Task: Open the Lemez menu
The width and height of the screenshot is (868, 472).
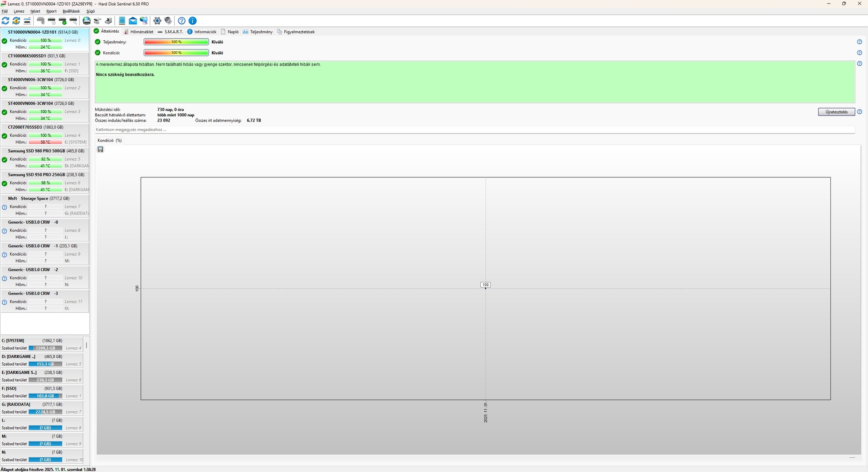Action: tap(19, 12)
